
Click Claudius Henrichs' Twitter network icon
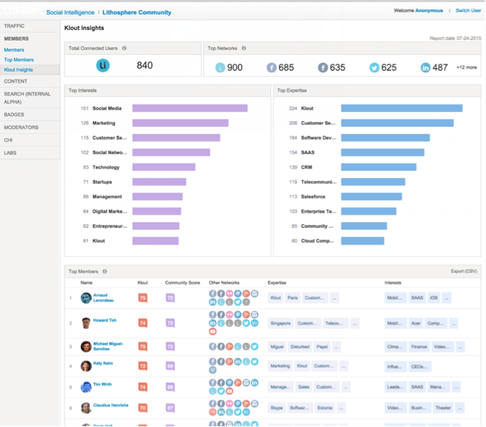(x=238, y=412)
